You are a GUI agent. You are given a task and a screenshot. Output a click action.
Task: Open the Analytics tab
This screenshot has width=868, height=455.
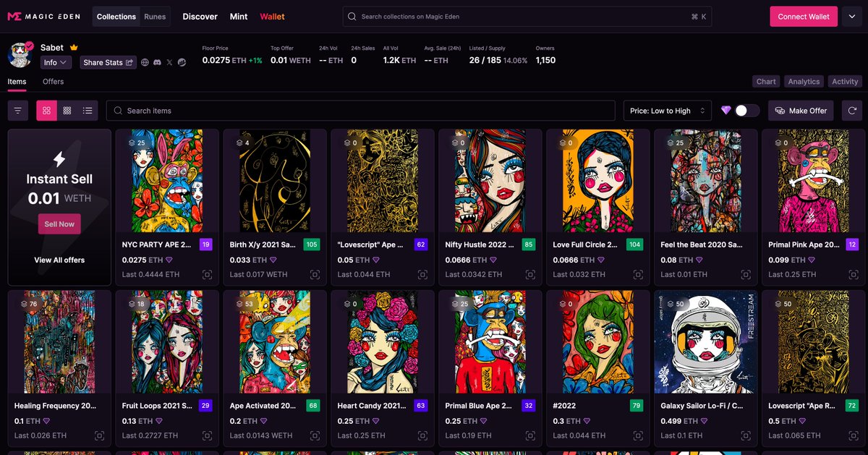pos(804,82)
